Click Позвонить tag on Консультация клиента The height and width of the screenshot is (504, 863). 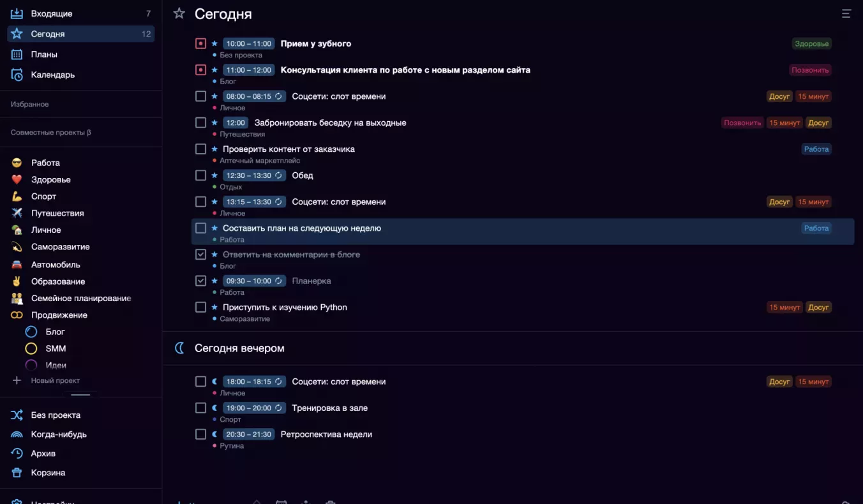pyautogui.click(x=811, y=70)
